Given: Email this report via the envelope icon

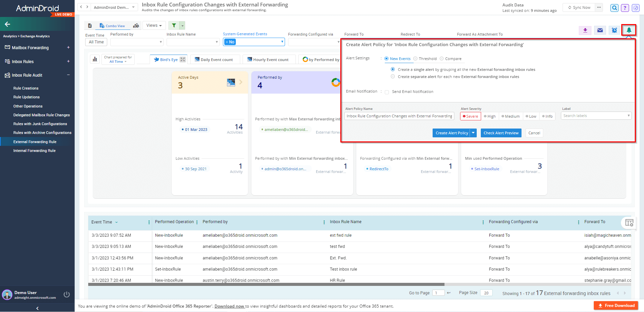Looking at the screenshot, I should point(599,30).
